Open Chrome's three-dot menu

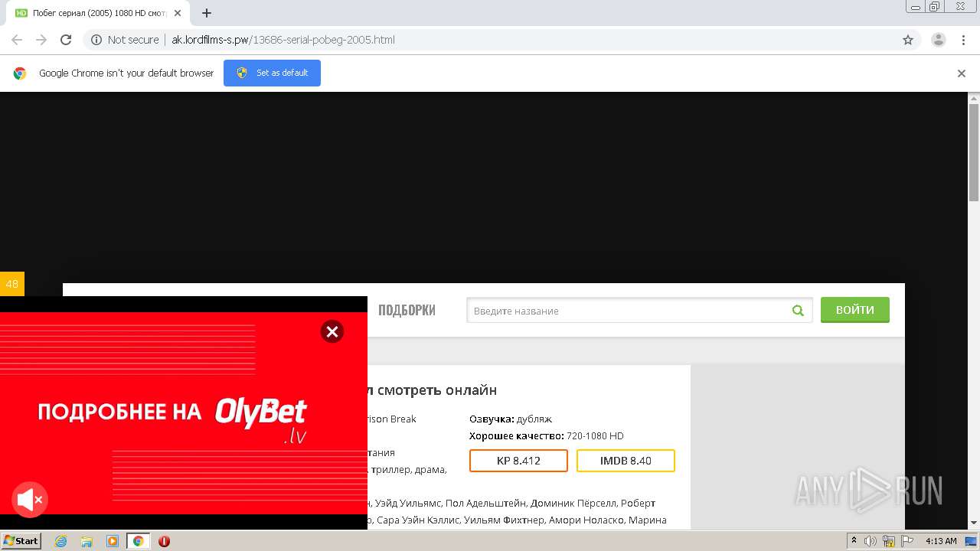(964, 40)
